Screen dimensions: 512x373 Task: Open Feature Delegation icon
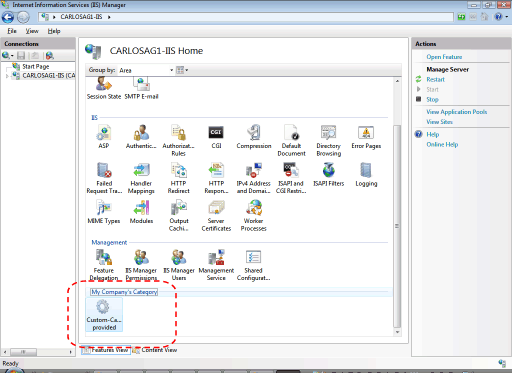(x=104, y=265)
